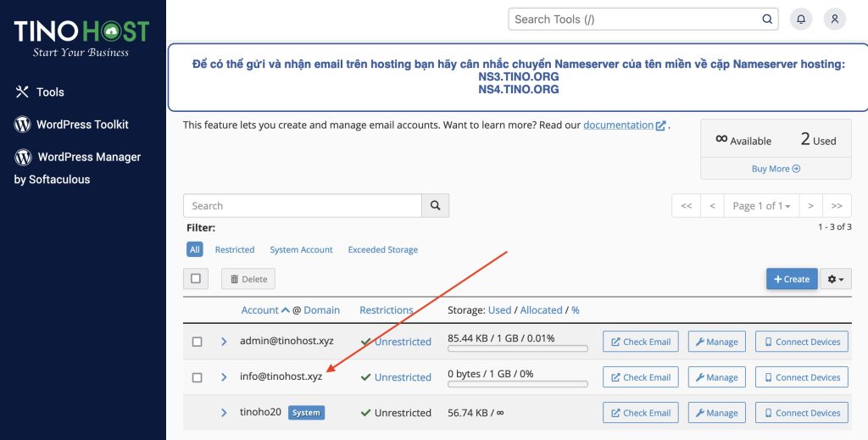Screen dimensions: 868x440
Task: Sort by the Restrictions column header
Action: tap(387, 310)
